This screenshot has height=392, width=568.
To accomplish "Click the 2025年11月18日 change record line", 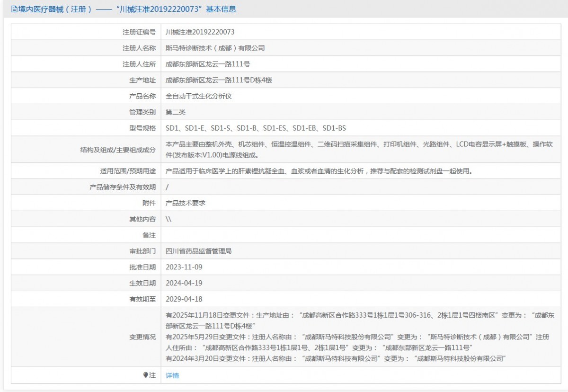I will (x=360, y=321).
